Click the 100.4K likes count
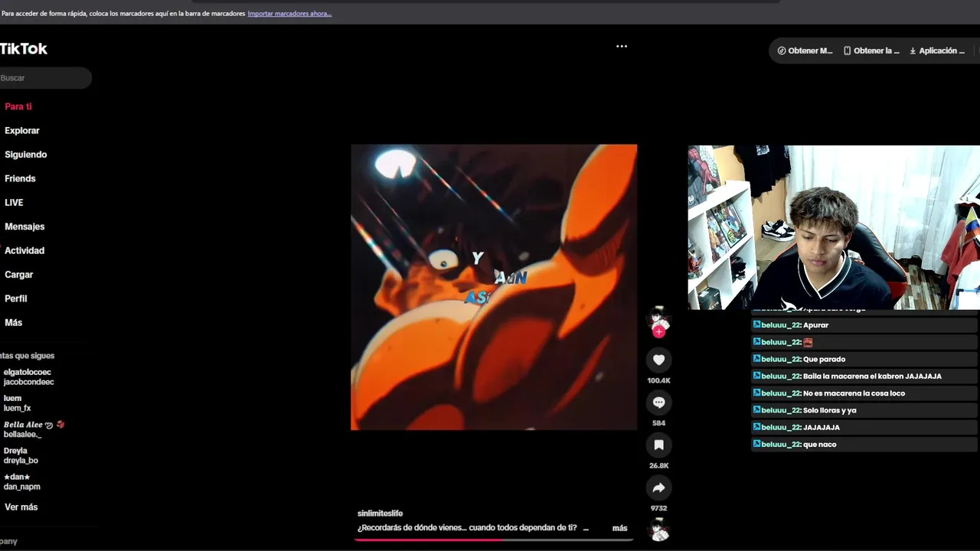 pyautogui.click(x=658, y=380)
